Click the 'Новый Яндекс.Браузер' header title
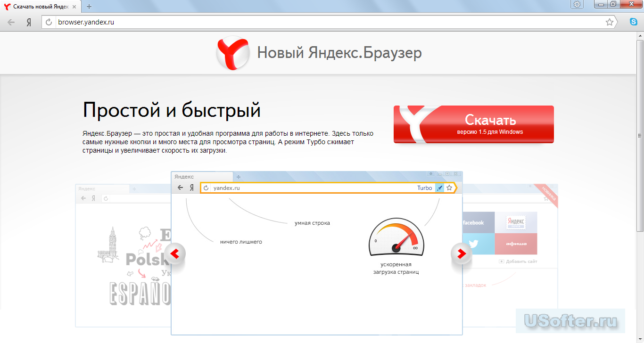This screenshot has width=644, height=343. click(x=339, y=53)
